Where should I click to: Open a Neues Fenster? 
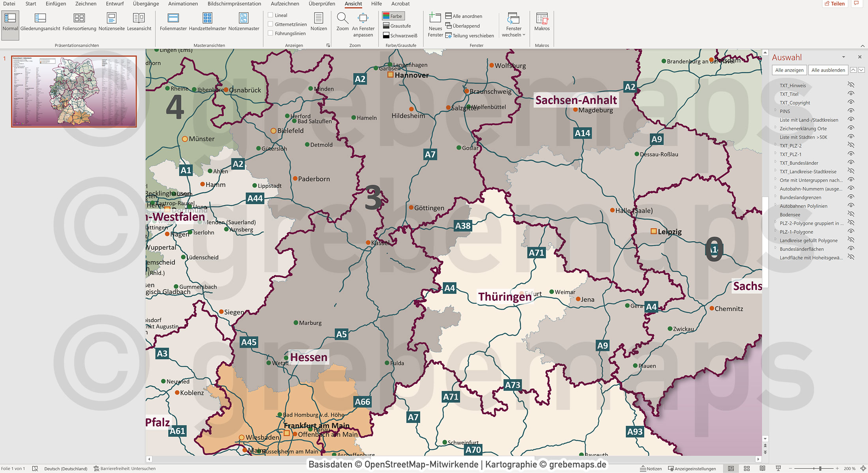tap(435, 24)
